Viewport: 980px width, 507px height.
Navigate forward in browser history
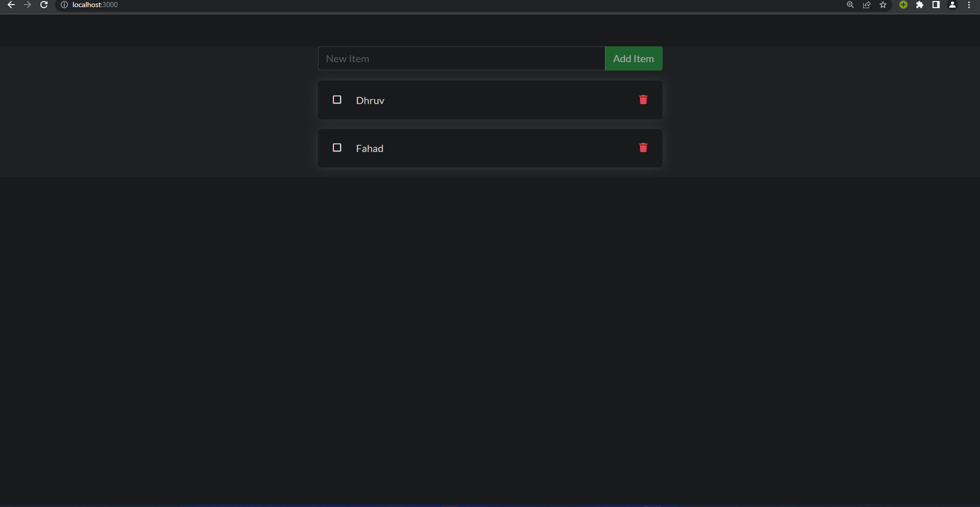[28, 5]
